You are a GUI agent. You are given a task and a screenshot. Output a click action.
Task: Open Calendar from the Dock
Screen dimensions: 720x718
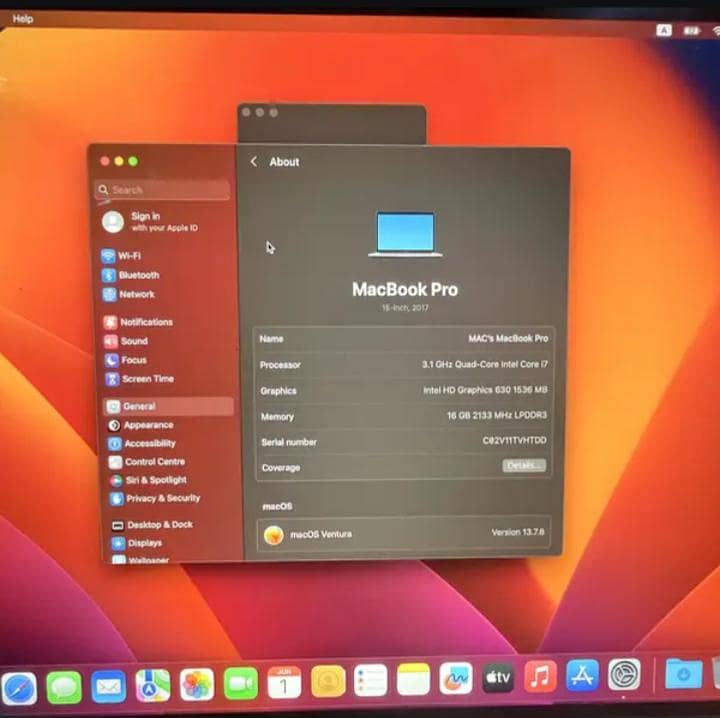tap(284, 683)
